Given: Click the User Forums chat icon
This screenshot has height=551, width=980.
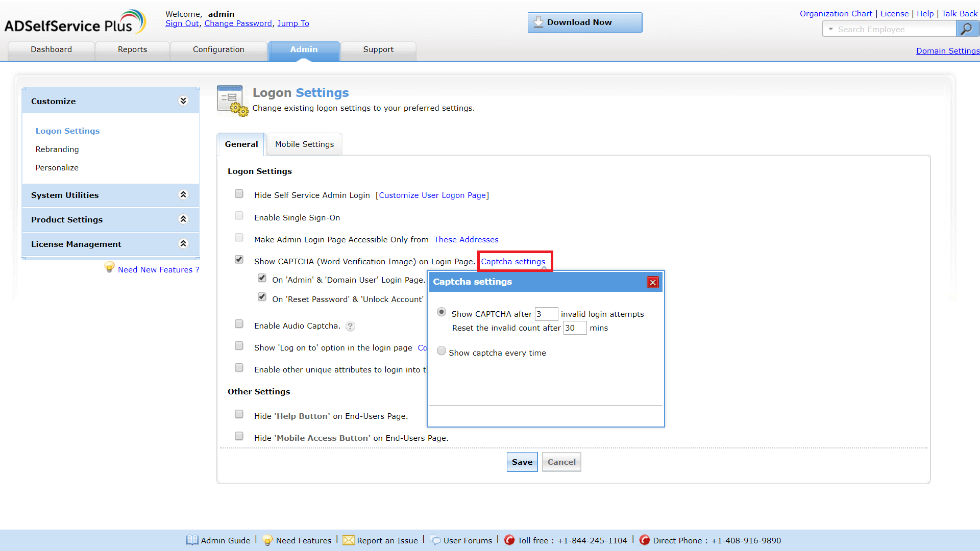Looking at the screenshot, I should tap(435, 540).
